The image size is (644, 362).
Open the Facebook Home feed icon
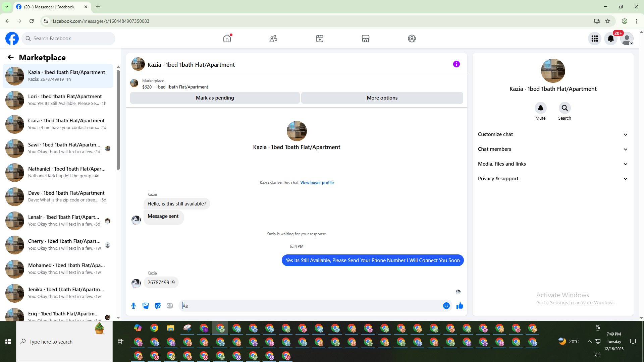point(227,39)
